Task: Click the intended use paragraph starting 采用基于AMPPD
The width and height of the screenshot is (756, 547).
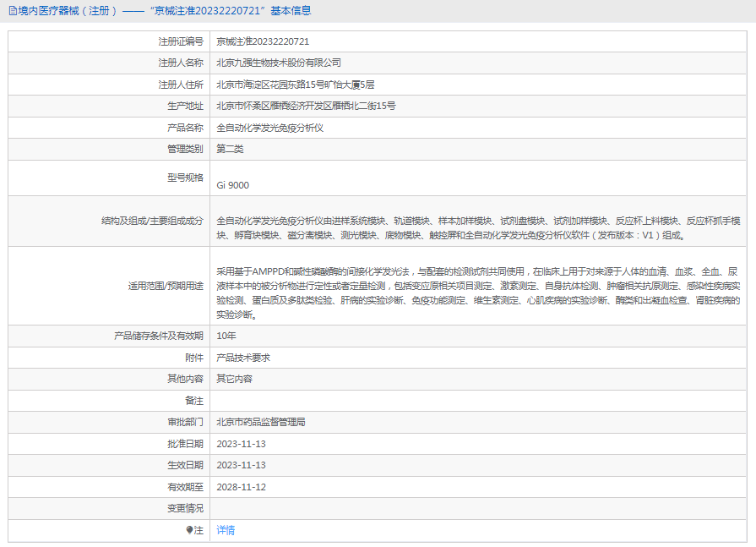Action: tap(478, 293)
